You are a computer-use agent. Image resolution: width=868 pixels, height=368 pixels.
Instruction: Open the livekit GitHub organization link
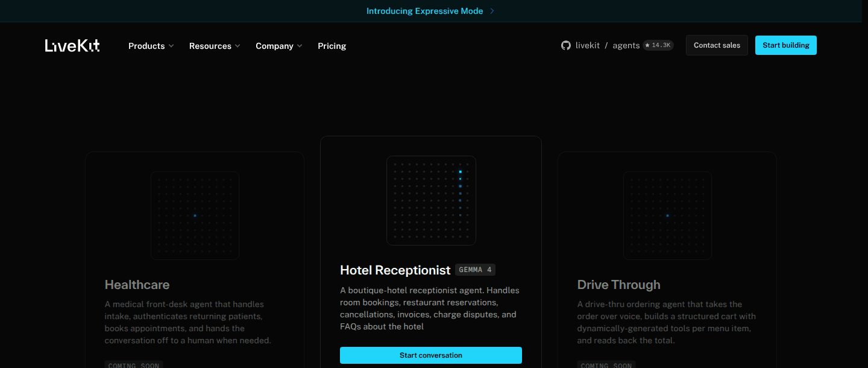(x=587, y=45)
